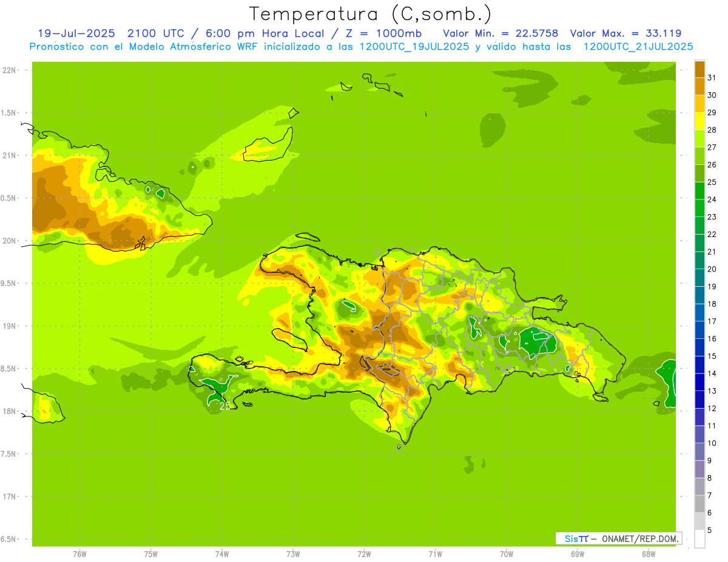Click the "31" value on the color scale
Screen dimensions: 728x562
[712, 78]
